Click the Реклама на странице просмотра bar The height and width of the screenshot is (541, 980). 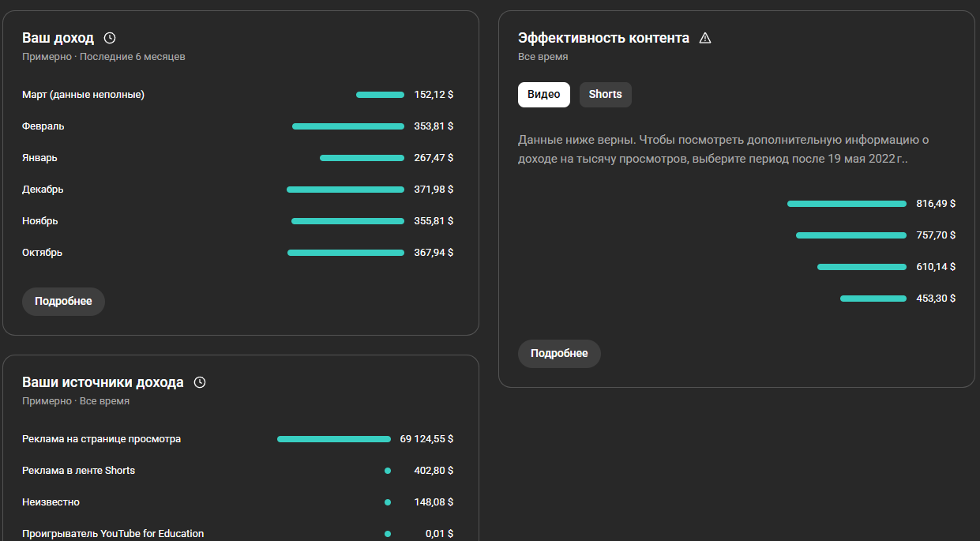tap(333, 439)
